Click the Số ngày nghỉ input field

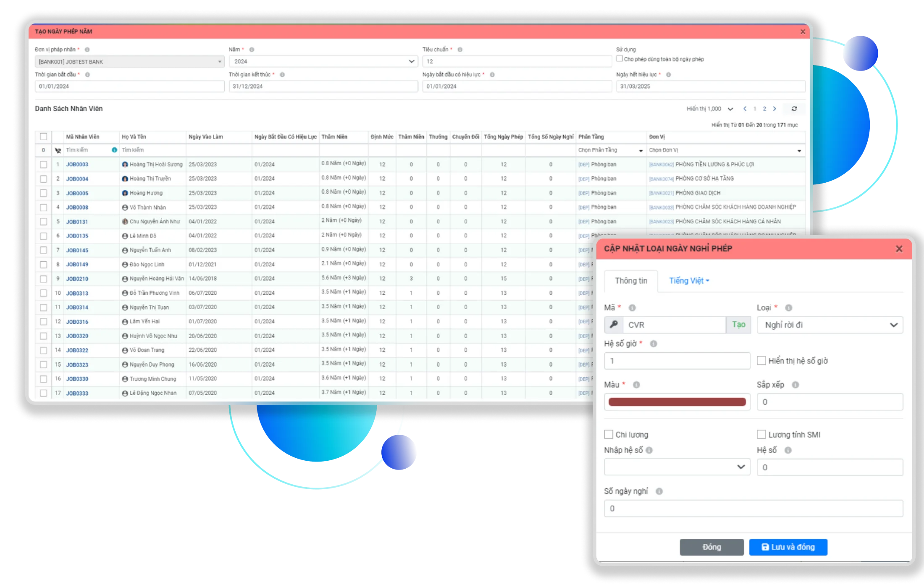(x=753, y=509)
